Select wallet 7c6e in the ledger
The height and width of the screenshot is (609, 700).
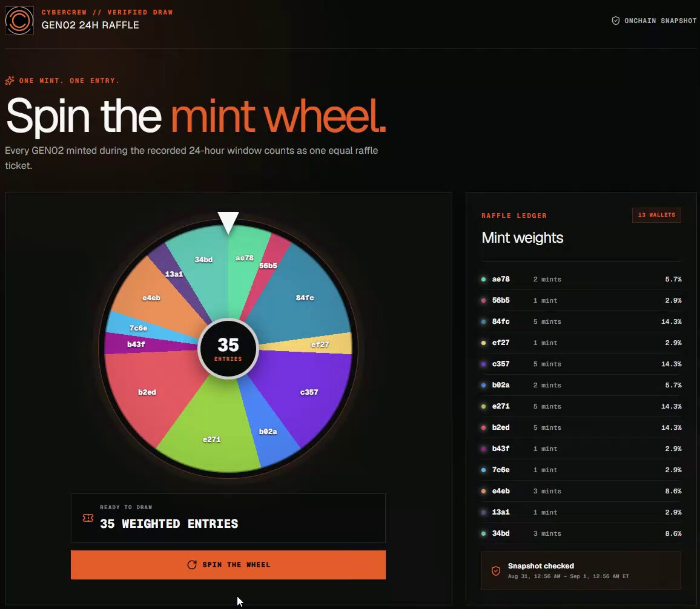click(581, 470)
